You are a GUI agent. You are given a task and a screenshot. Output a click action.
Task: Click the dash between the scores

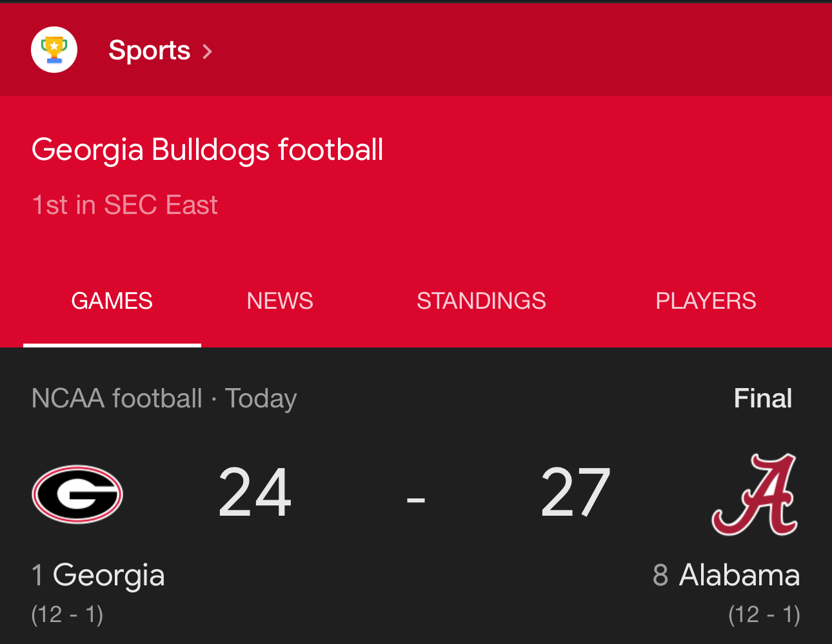pyautogui.click(x=416, y=499)
